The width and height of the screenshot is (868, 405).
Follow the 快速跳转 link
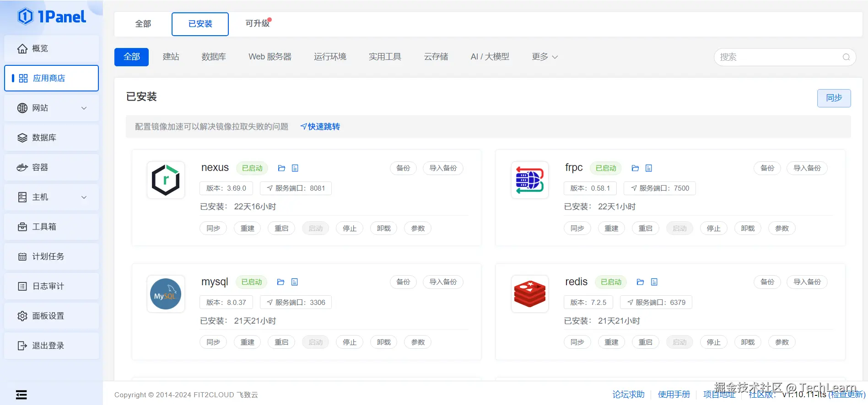coord(320,127)
